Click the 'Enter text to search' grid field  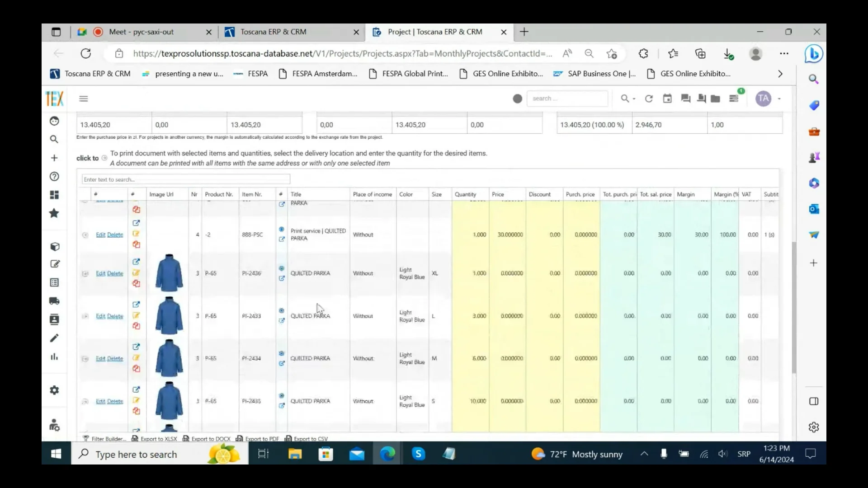pyautogui.click(x=186, y=179)
